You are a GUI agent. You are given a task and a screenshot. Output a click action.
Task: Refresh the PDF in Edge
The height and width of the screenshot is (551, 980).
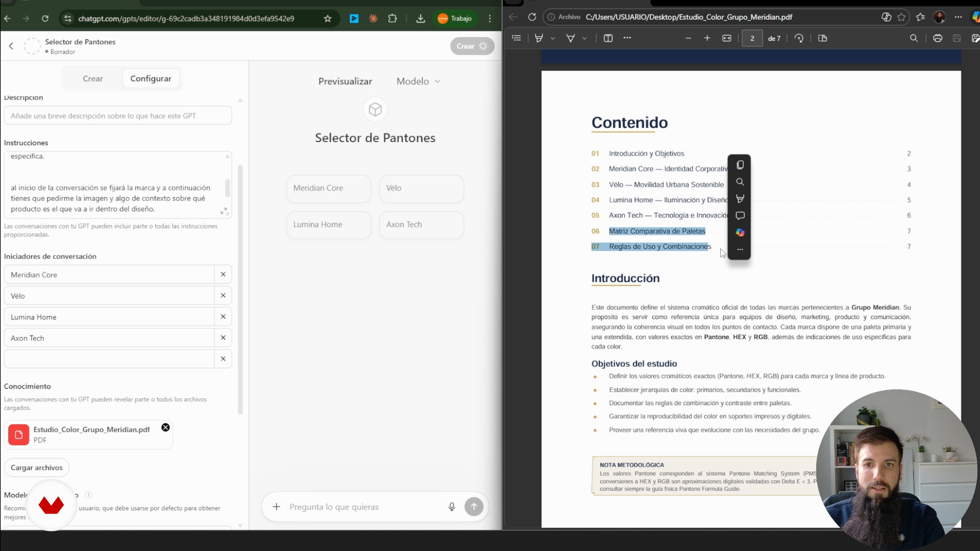[x=532, y=17]
